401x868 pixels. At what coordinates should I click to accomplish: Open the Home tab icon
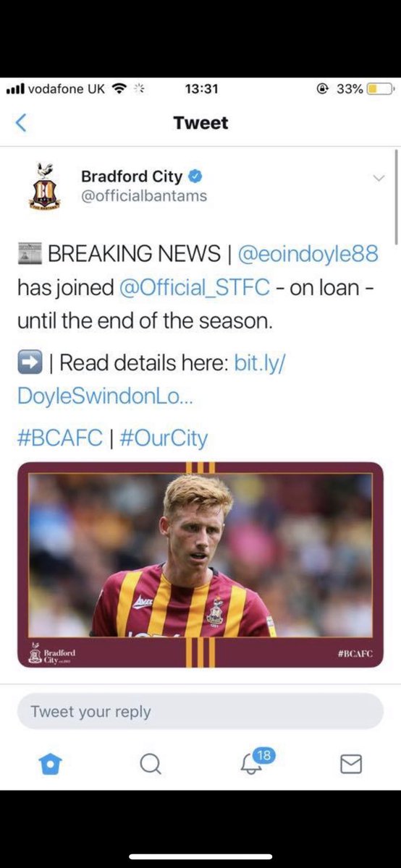click(x=50, y=764)
